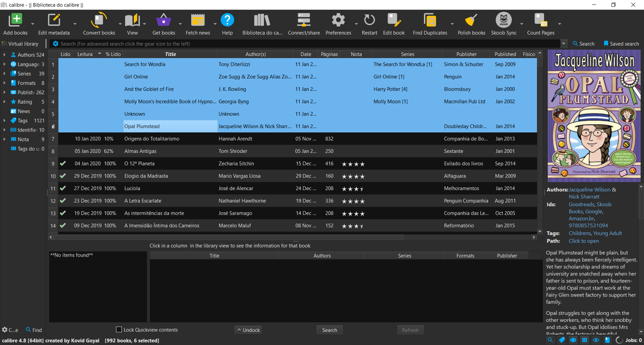Open search history dropdown arrow
The width and height of the screenshot is (644, 345).
point(563,44)
